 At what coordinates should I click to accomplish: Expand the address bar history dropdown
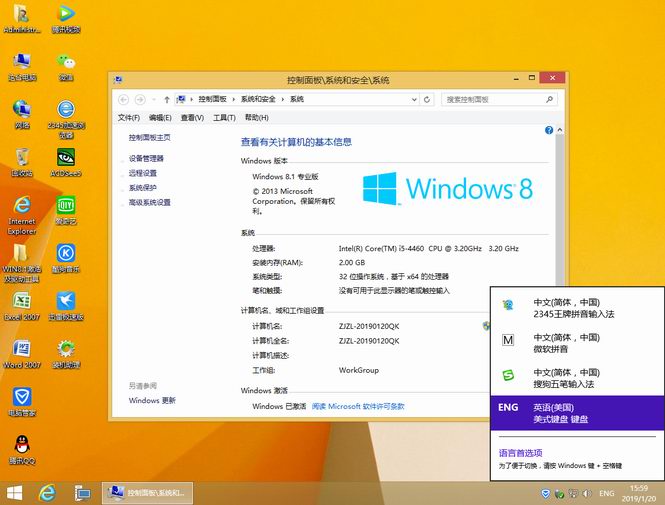click(x=413, y=99)
